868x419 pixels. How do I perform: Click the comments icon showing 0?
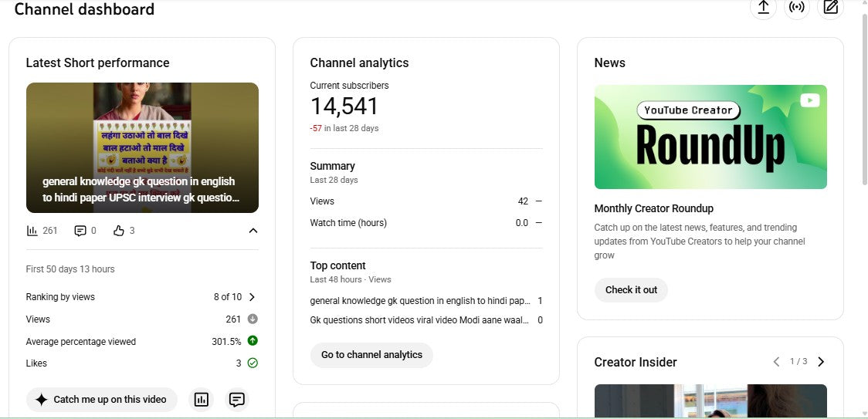[x=80, y=231]
